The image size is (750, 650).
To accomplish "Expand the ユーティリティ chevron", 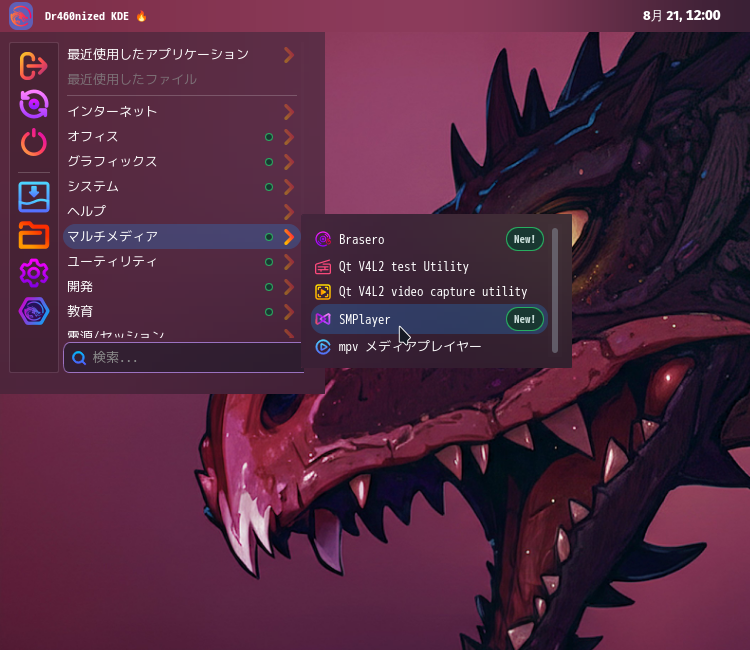I will [288, 262].
